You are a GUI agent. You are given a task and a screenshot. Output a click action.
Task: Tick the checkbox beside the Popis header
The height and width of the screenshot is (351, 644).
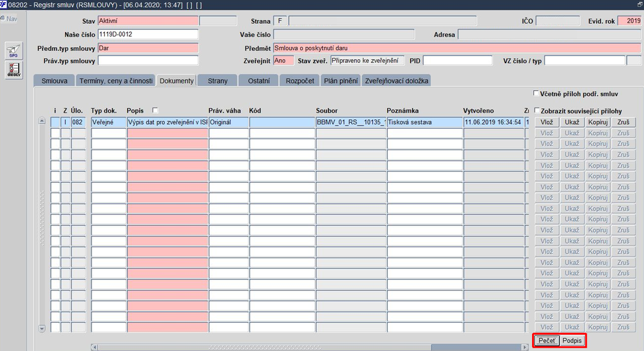155,110
